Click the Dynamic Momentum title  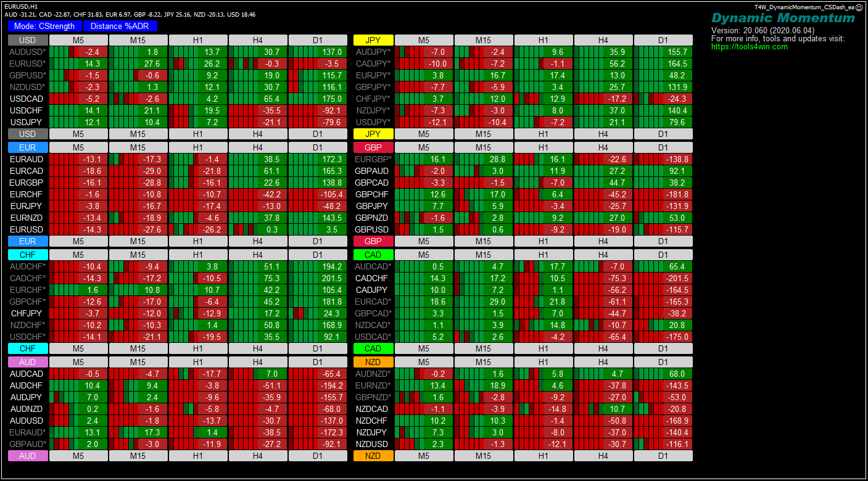pyautogui.click(x=783, y=18)
